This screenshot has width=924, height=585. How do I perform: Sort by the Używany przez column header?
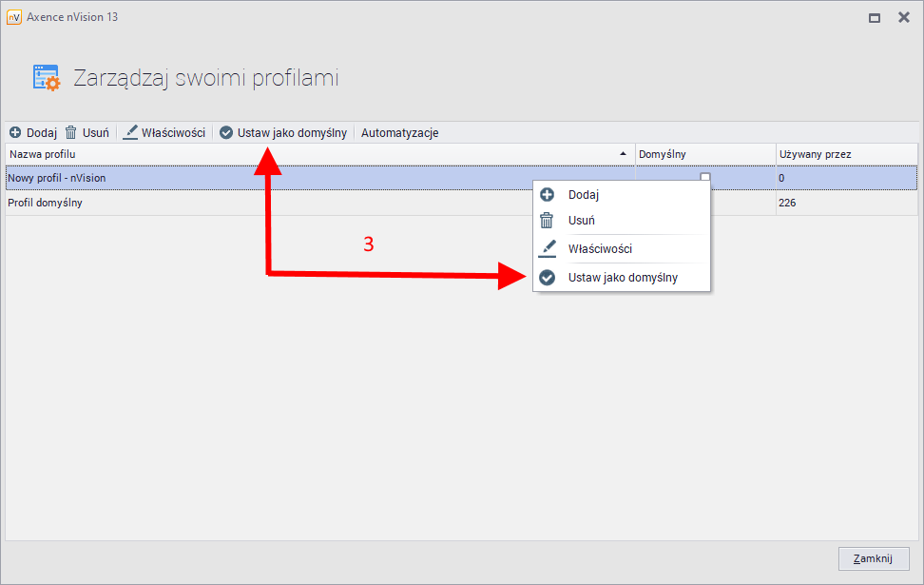846,154
